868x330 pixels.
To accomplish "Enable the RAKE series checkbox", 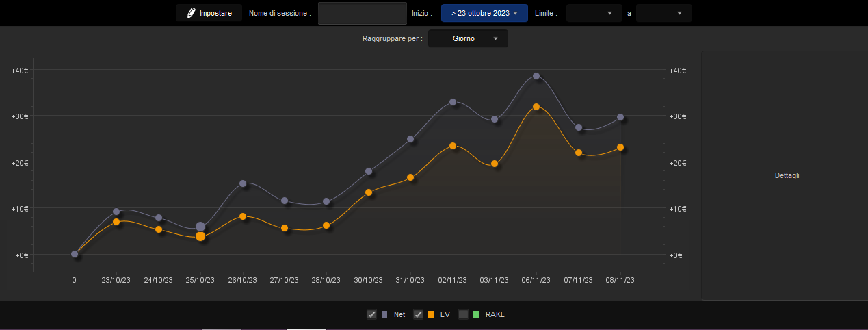I will coord(463,314).
